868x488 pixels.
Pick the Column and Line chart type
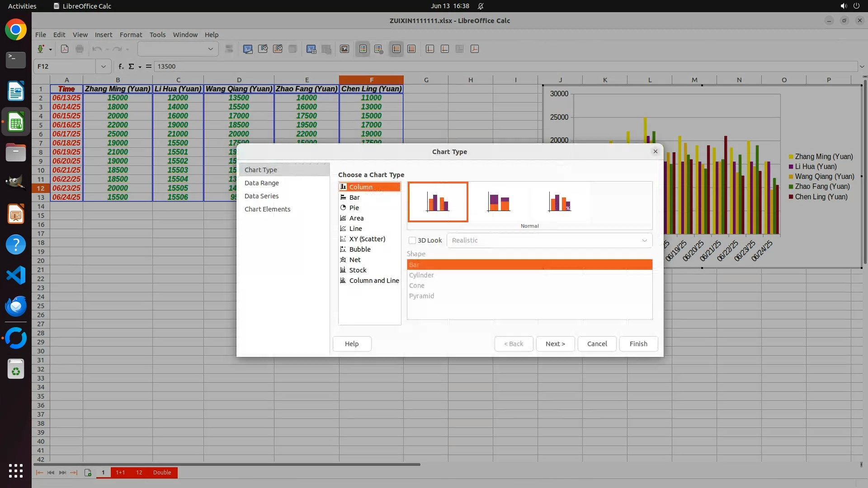tap(373, 281)
